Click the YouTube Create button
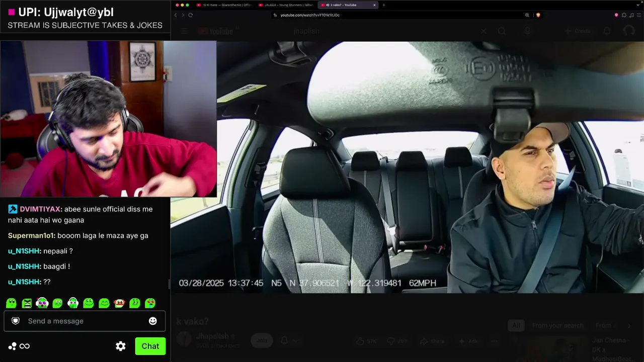The image size is (644, 362). pos(578,31)
